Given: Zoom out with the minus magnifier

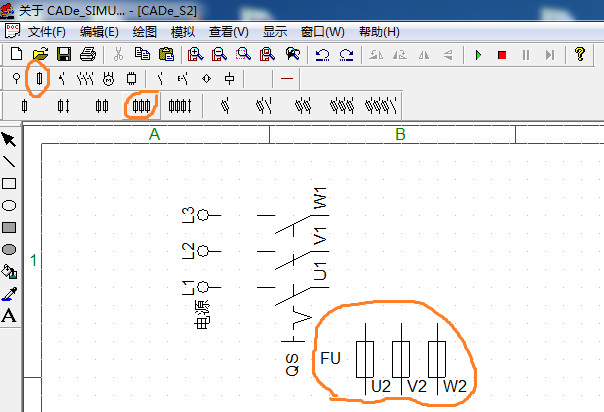Looking at the screenshot, I should pos(219,54).
